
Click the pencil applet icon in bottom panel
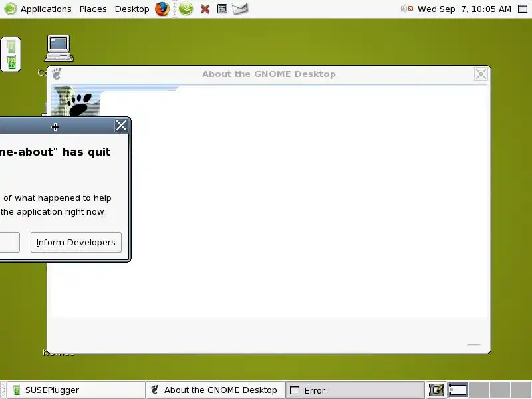pos(436,390)
